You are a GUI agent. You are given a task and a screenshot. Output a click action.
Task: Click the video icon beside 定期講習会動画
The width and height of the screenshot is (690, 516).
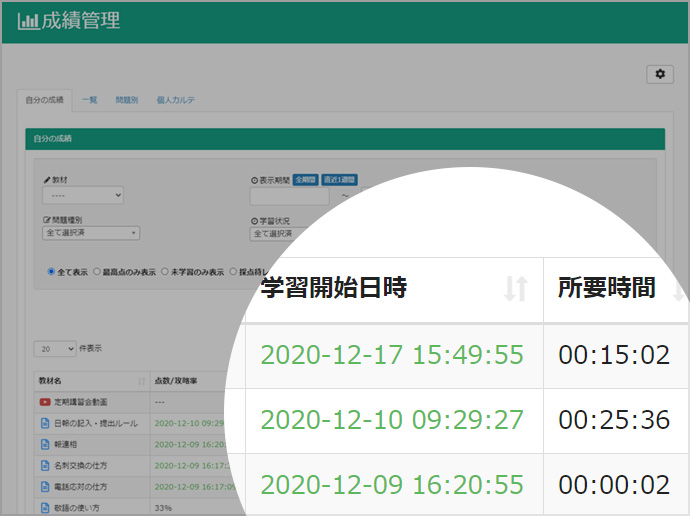(43, 404)
